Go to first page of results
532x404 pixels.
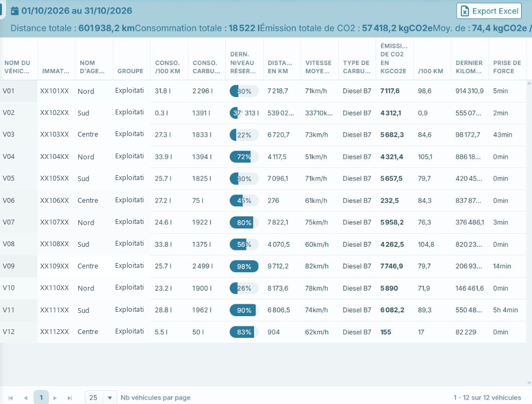pos(10,398)
